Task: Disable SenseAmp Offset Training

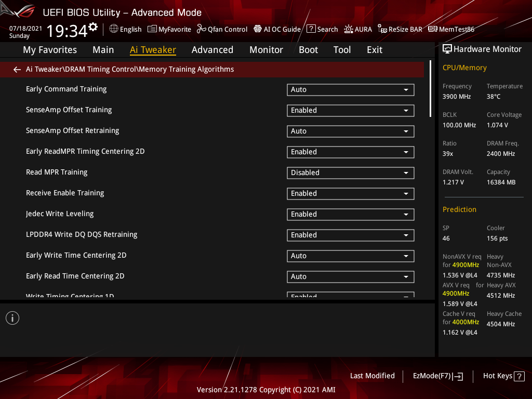Action: click(x=350, y=110)
